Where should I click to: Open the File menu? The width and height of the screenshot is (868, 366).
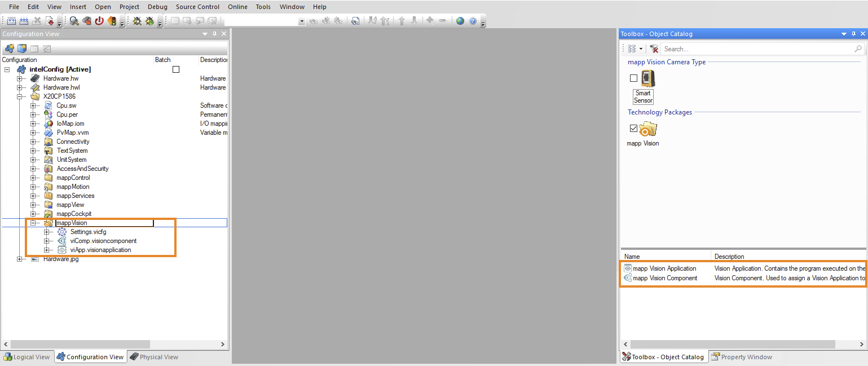(x=14, y=7)
